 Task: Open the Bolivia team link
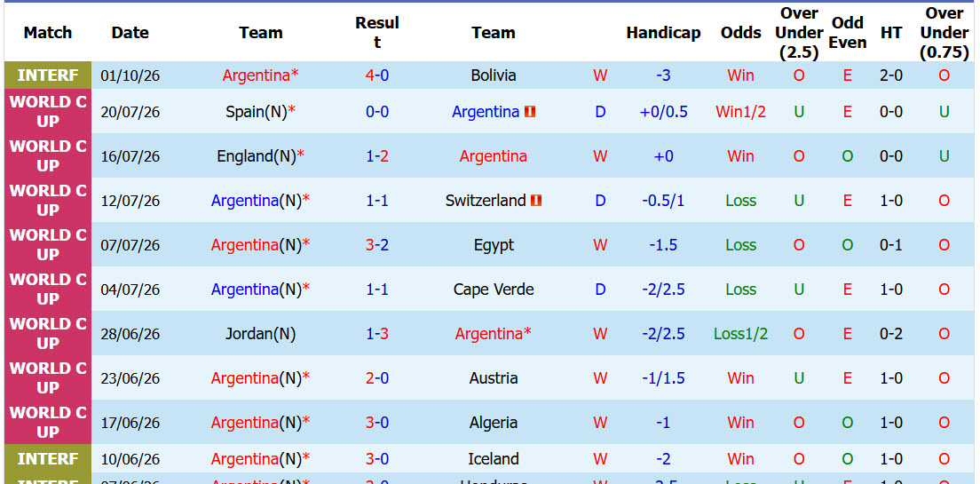pos(494,75)
